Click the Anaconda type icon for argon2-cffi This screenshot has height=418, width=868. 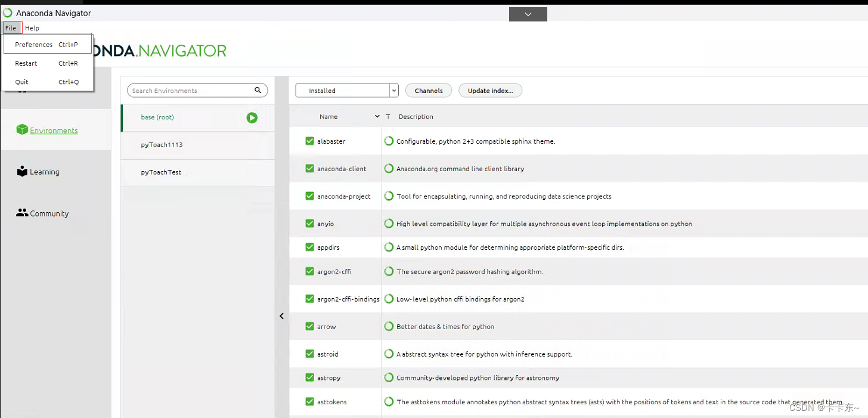pos(389,271)
